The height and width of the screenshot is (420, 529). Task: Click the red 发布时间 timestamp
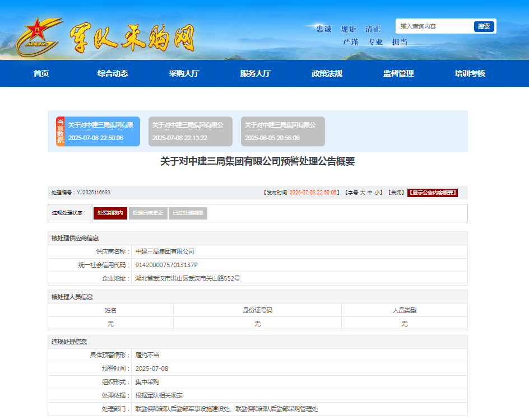tap(313, 193)
